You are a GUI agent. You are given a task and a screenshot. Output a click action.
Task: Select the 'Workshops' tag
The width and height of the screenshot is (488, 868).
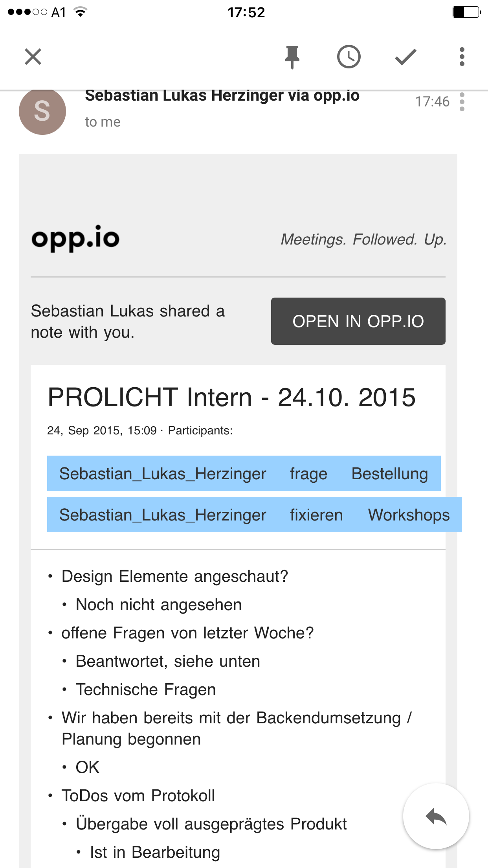[409, 515]
